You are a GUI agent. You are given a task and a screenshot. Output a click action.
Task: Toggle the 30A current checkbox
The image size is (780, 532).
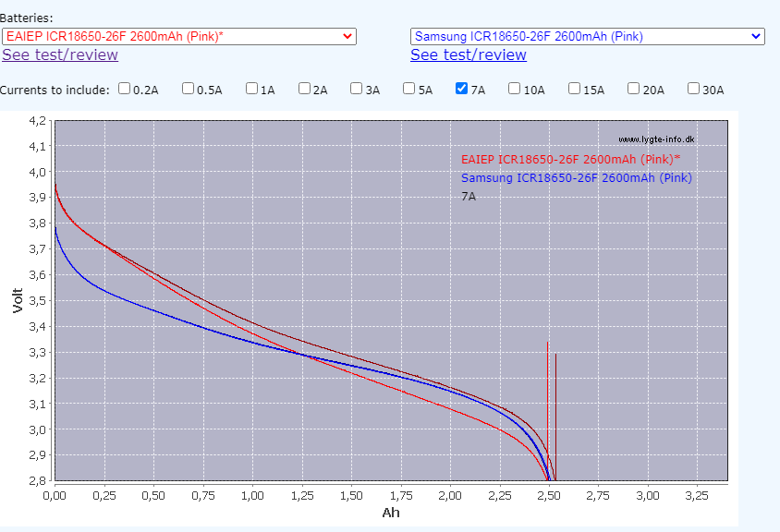coord(693,89)
